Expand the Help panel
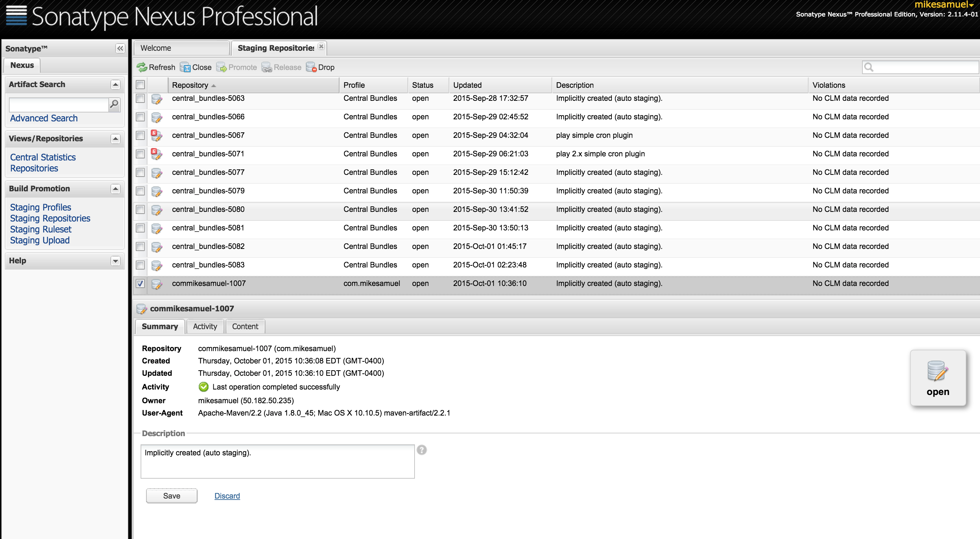This screenshot has width=980, height=539. click(115, 261)
